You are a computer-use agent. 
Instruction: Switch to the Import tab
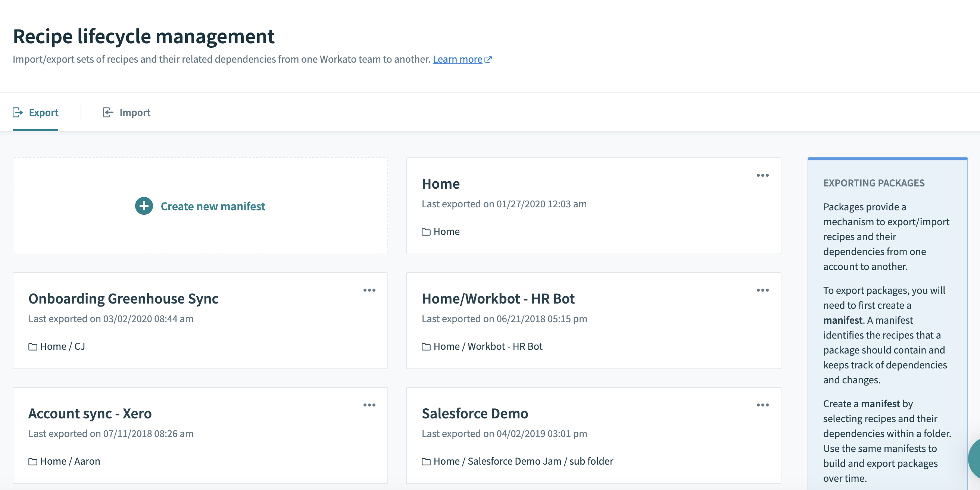(135, 112)
